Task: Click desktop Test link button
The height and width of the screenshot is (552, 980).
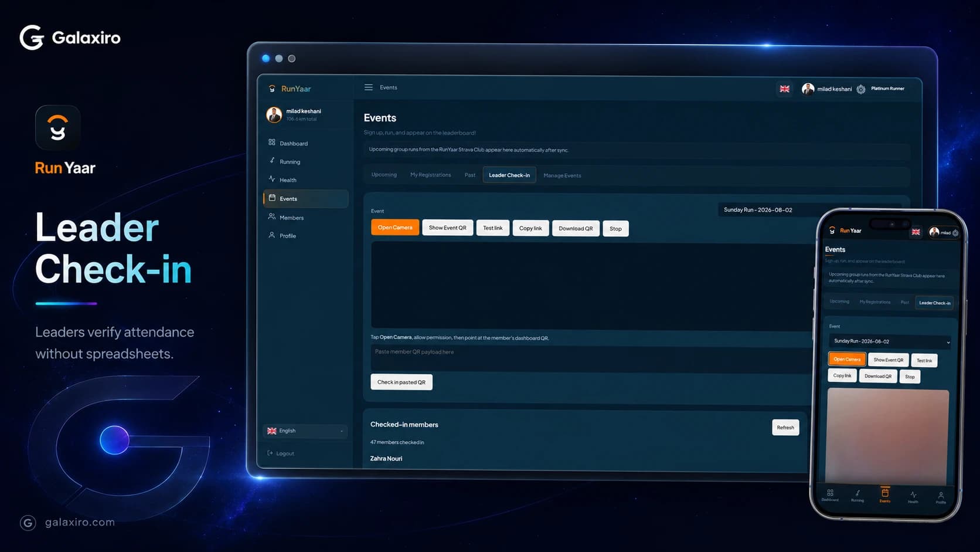Action: point(492,228)
